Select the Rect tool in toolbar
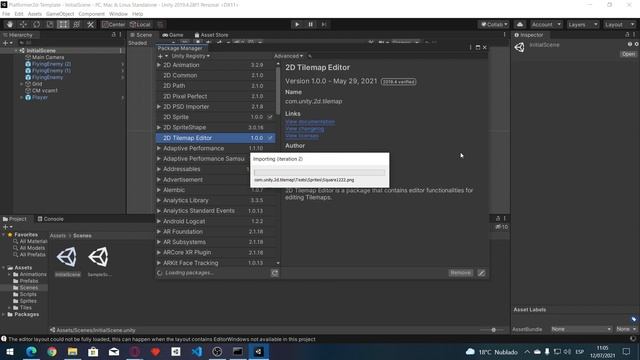 pos(63,24)
